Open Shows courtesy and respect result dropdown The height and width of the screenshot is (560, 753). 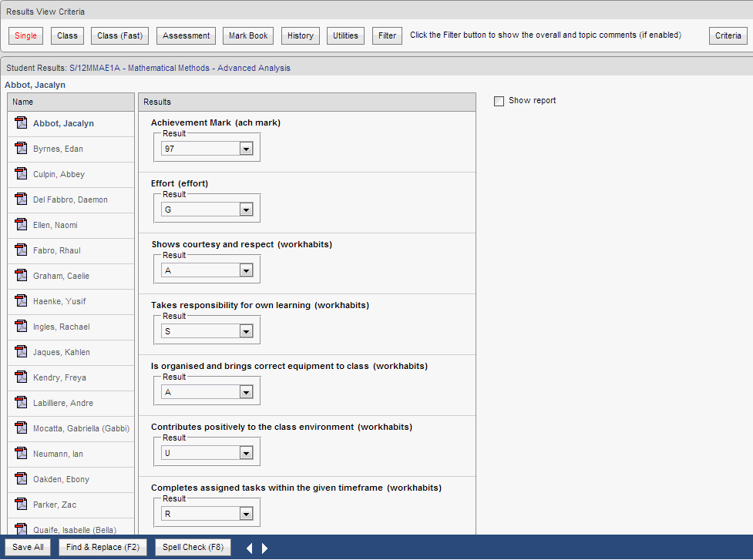click(x=247, y=270)
